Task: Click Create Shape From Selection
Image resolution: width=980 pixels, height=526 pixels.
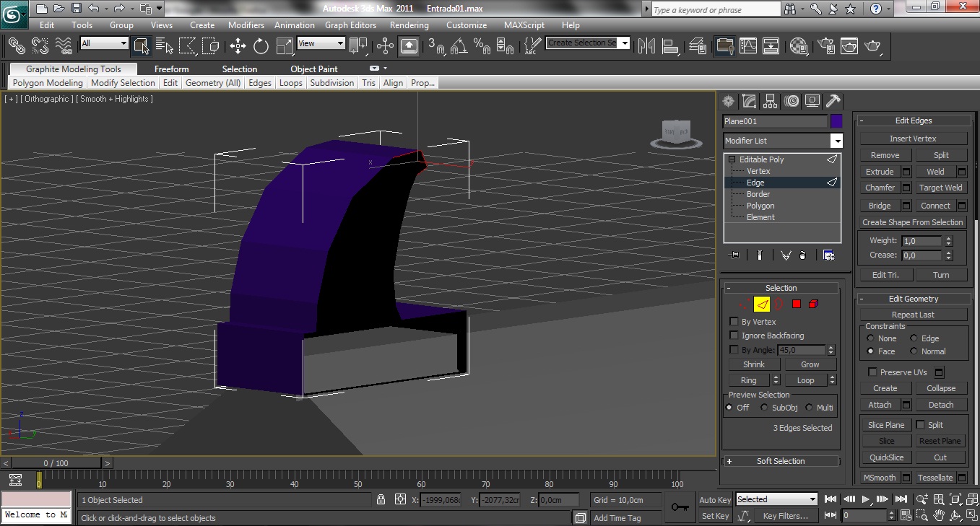Action: pos(913,222)
